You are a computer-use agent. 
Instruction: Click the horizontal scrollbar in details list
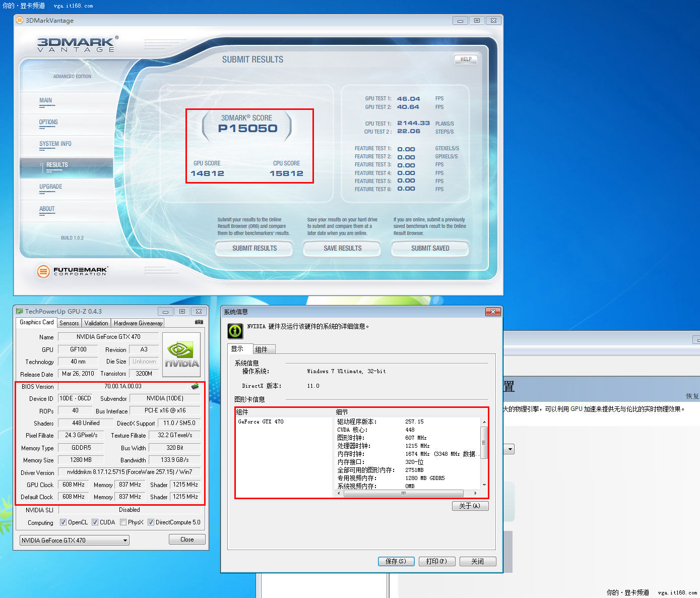403,493
